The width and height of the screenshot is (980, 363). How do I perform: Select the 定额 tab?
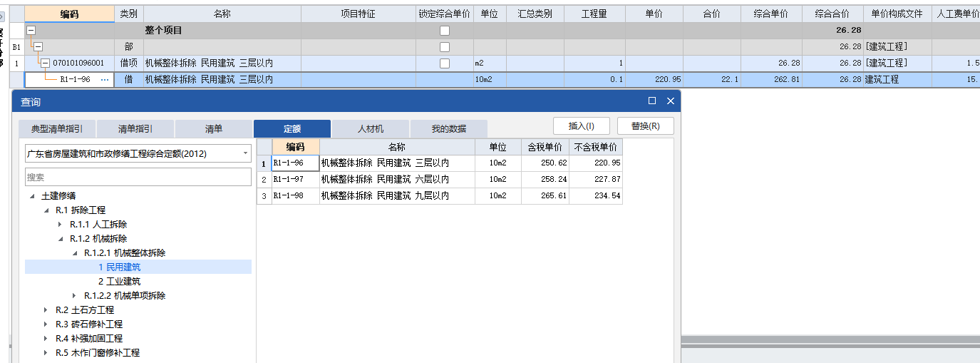click(x=292, y=129)
